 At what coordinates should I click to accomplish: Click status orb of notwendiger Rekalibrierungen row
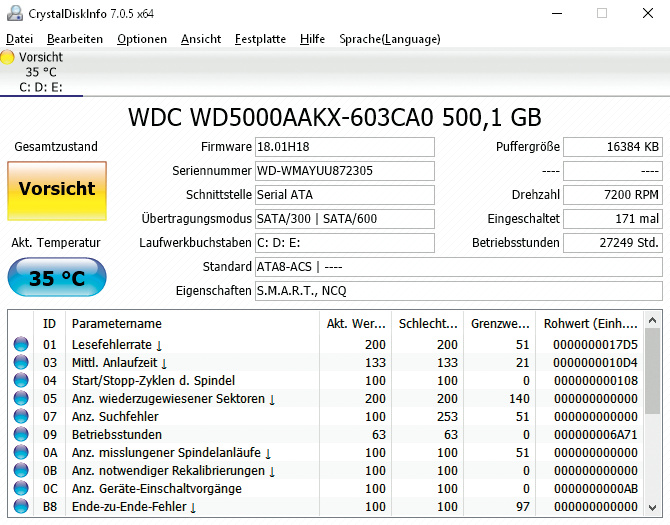point(21,470)
